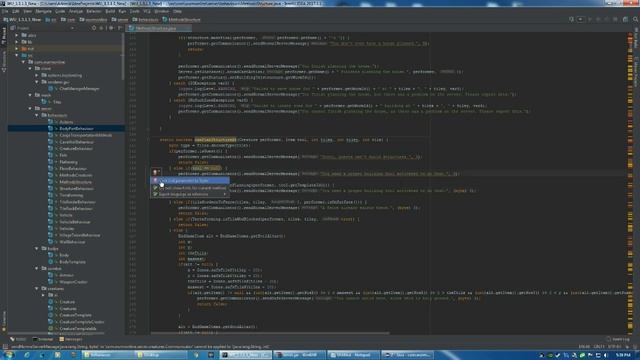Viewport: 640px width, 360px height.
Task: Open the VCS menu
Action: (147, 11)
